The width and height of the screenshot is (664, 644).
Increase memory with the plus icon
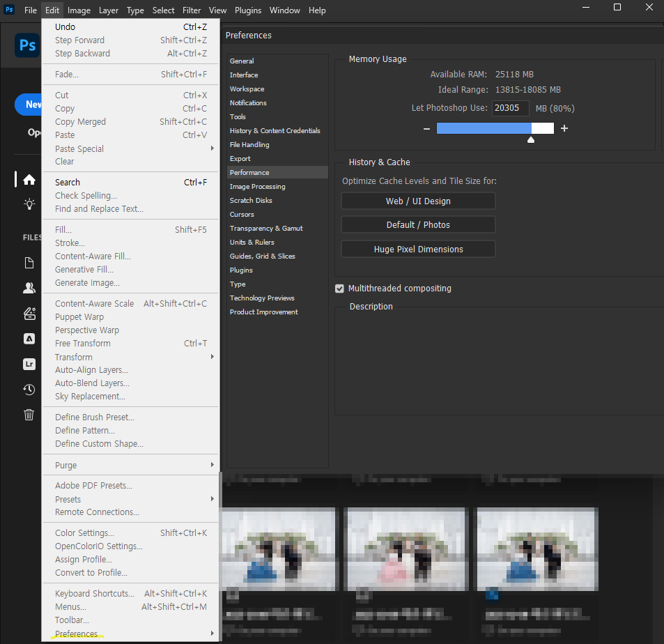[564, 128]
